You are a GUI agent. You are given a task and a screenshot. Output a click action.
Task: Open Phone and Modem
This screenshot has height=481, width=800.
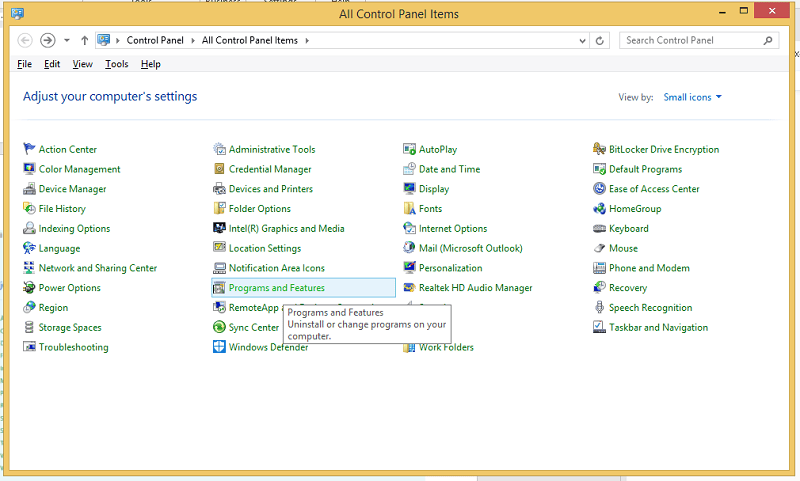[649, 268]
